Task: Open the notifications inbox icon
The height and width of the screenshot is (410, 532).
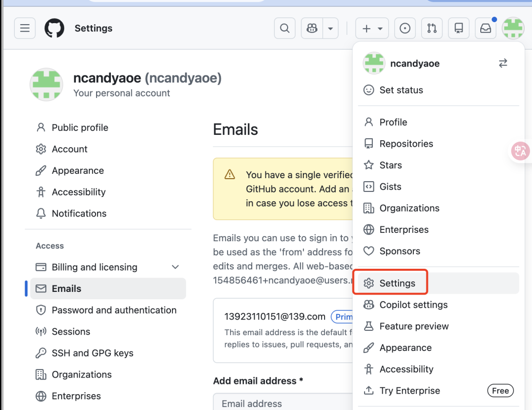Action: [486, 29]
